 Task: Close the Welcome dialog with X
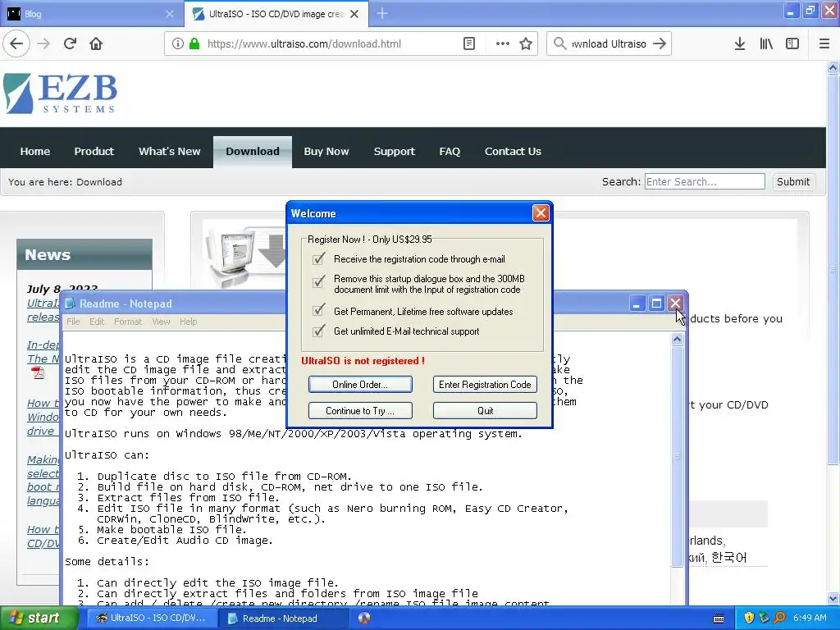(541, 213)
